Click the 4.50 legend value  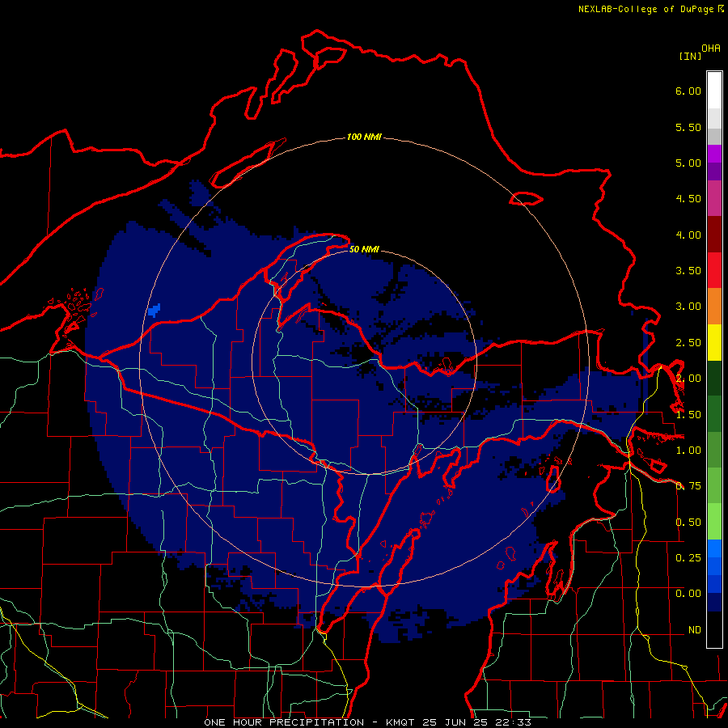(688, 199)
